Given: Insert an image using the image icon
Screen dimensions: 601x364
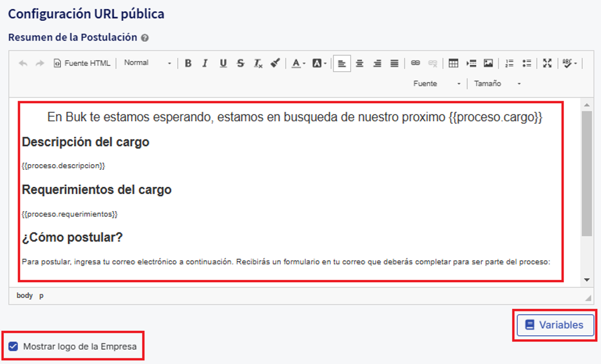Looking at the screenshot, I should [x=488, y=63].
